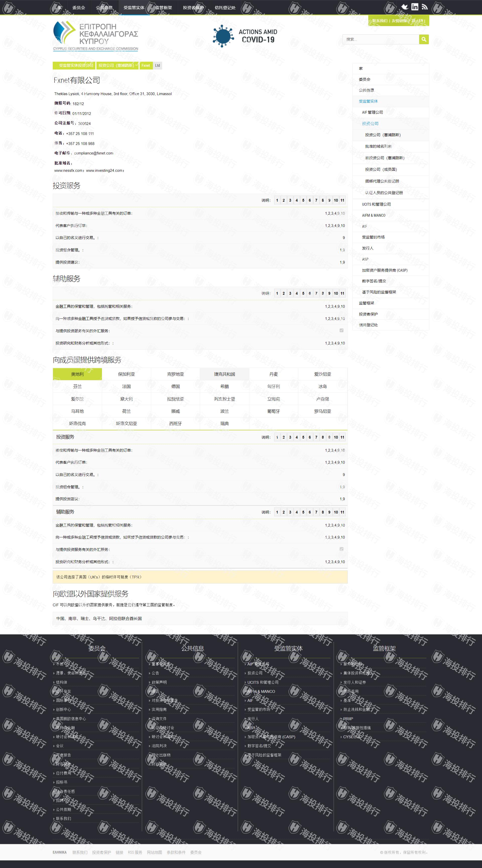Toggle the 外汇服务 checkbox under 辅助服务
This screenshot has width=482, height=868.
(x=341, y=331)
